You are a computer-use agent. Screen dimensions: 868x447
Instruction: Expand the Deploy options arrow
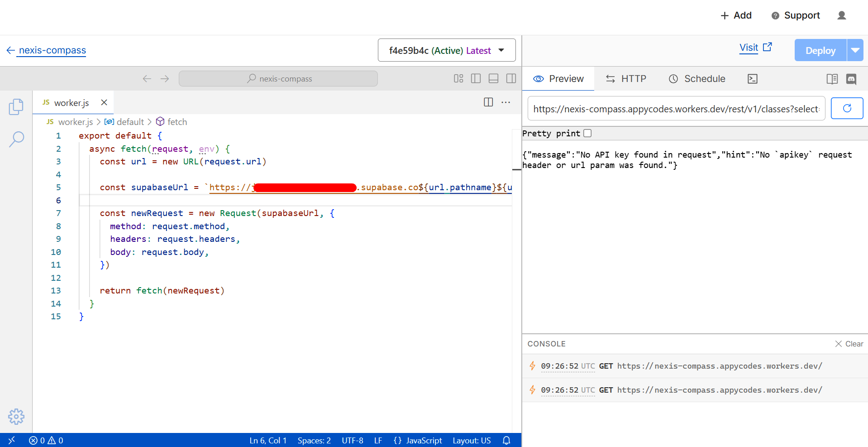click(856, 50)
